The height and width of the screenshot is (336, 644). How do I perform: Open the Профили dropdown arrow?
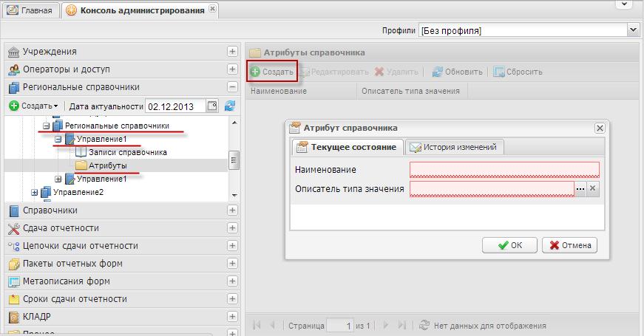click(632, 30)
